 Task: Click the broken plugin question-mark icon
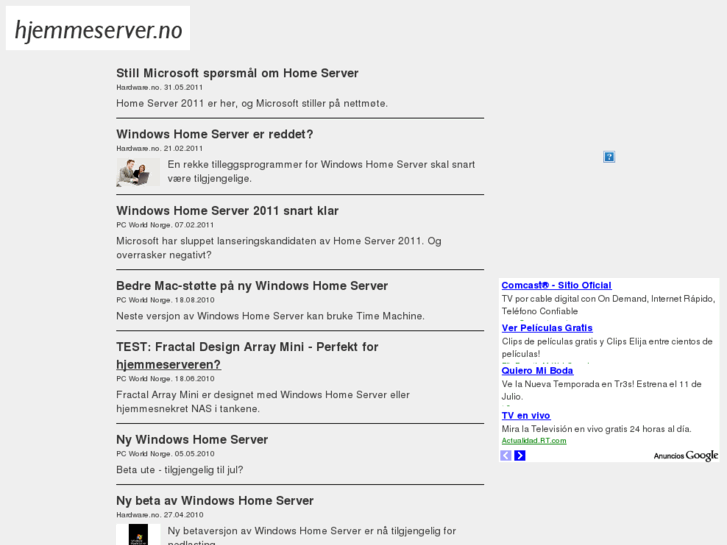click(x=609, y=157)
